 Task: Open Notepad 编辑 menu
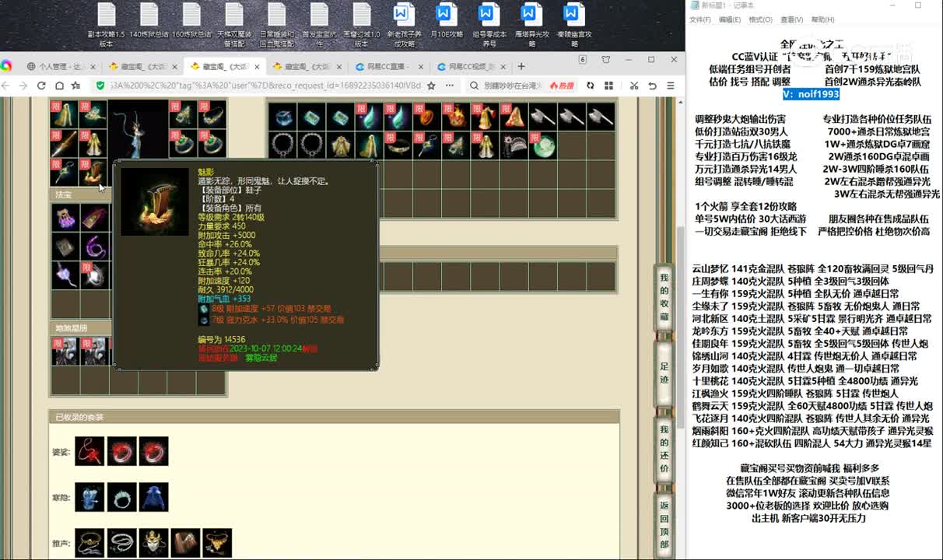click(730, 19)
